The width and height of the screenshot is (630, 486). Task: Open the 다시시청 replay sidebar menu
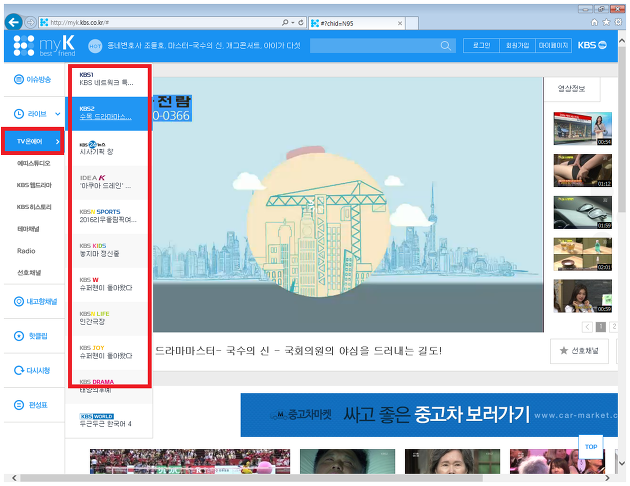pos(32,370)
